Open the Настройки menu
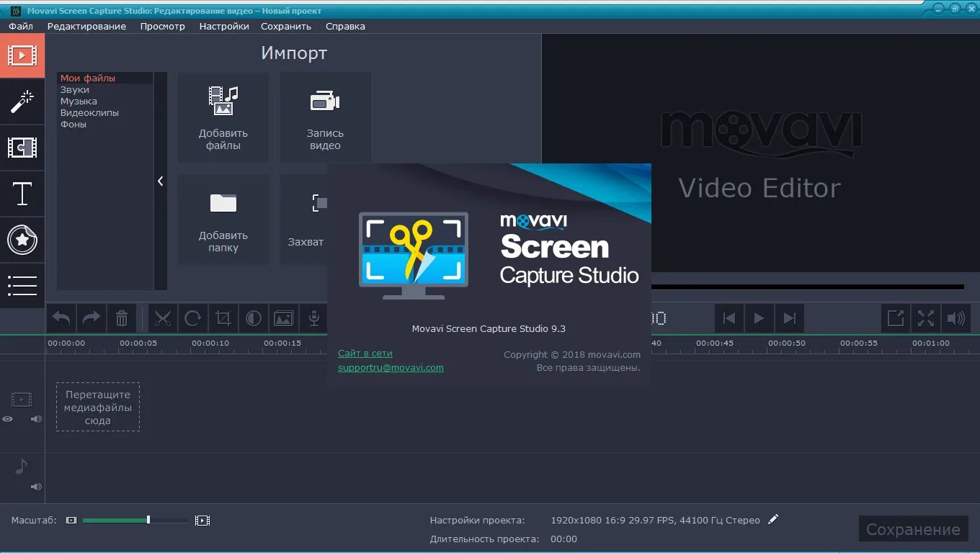 tap(224, 26)
